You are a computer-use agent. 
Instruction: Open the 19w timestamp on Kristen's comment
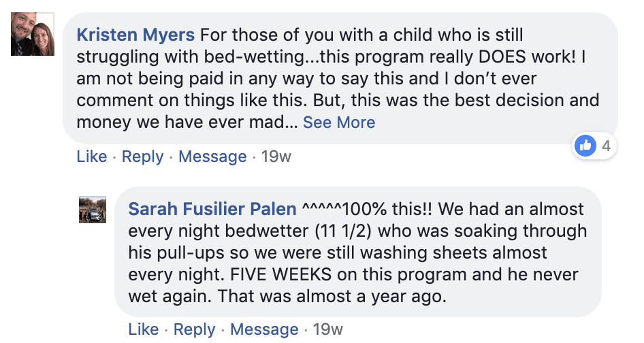pyautogui.click(x=276, y=157)
